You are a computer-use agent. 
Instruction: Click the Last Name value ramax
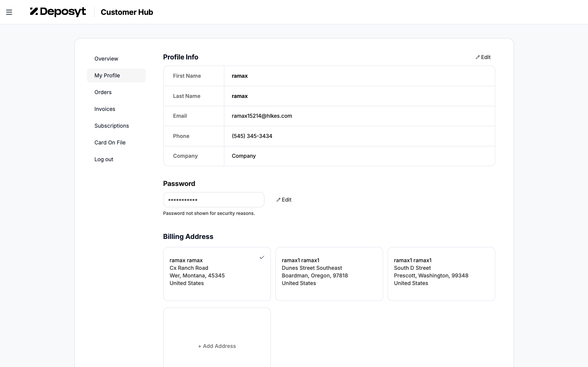pos(240,96)
